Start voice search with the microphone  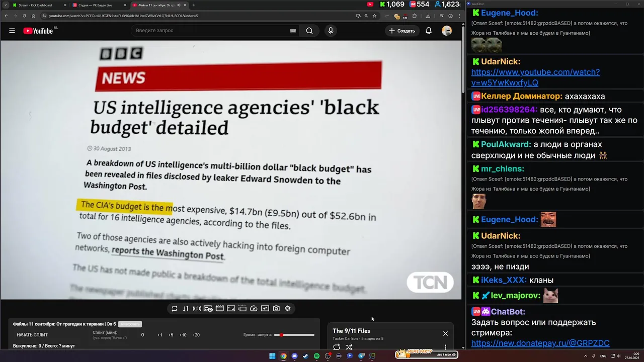(x=331, y=31)
